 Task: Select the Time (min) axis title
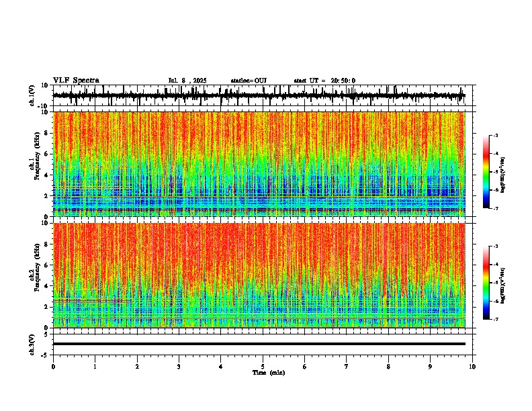(x=269, y=373)
